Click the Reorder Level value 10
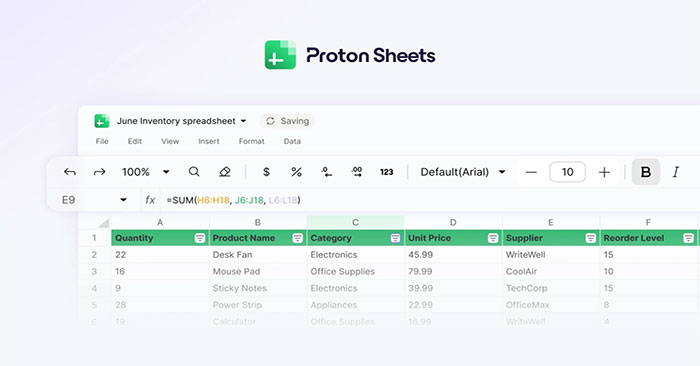Screen dimensions: 700x366 (x=649, y=271)
